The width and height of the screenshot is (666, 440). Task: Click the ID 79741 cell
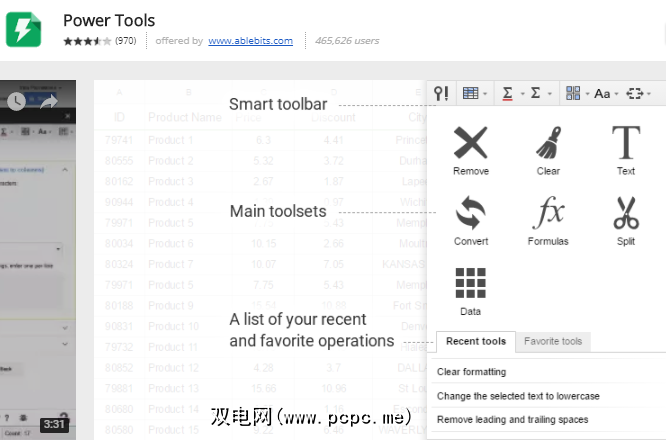[119, 140]
